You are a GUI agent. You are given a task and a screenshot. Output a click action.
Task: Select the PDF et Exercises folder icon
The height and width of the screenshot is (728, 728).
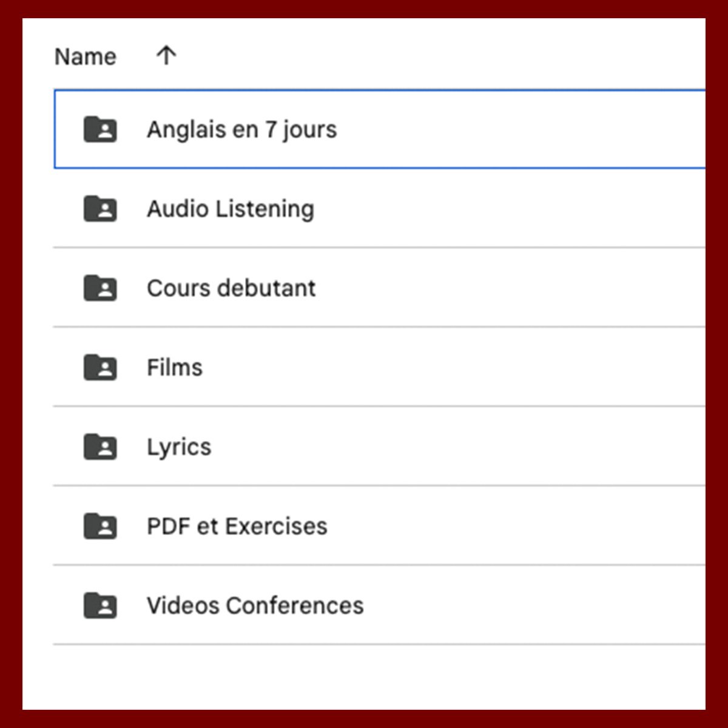[x=100, y=527]
